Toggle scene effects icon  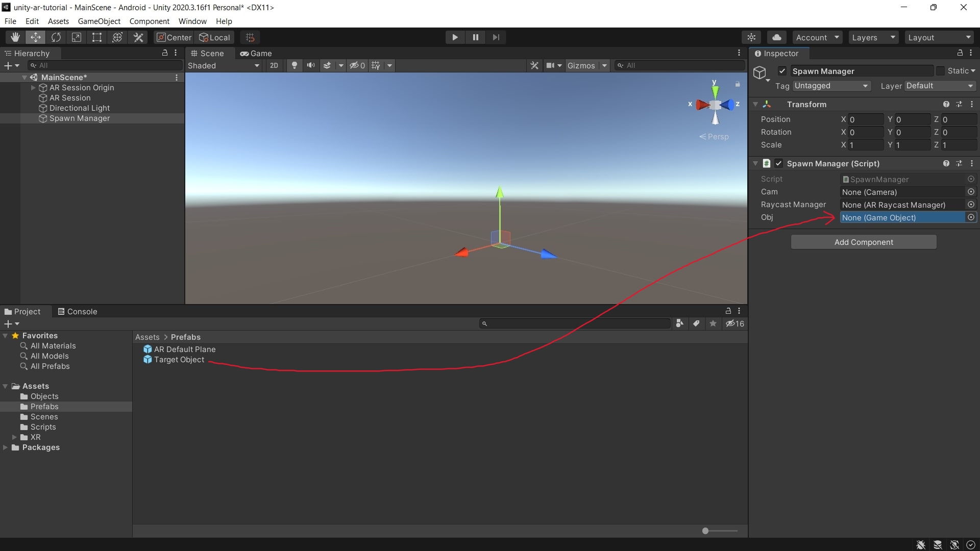[x=327, y=65]
